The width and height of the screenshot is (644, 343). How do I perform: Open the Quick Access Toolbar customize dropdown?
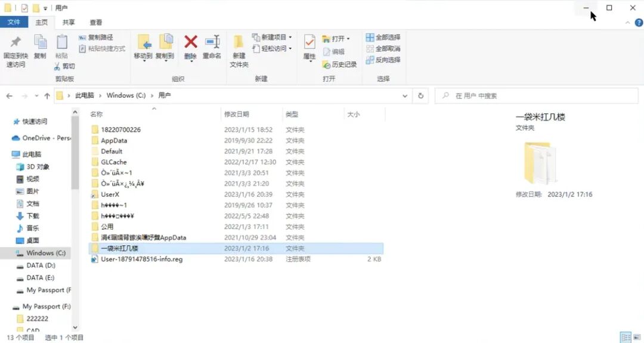coord(45,8)
